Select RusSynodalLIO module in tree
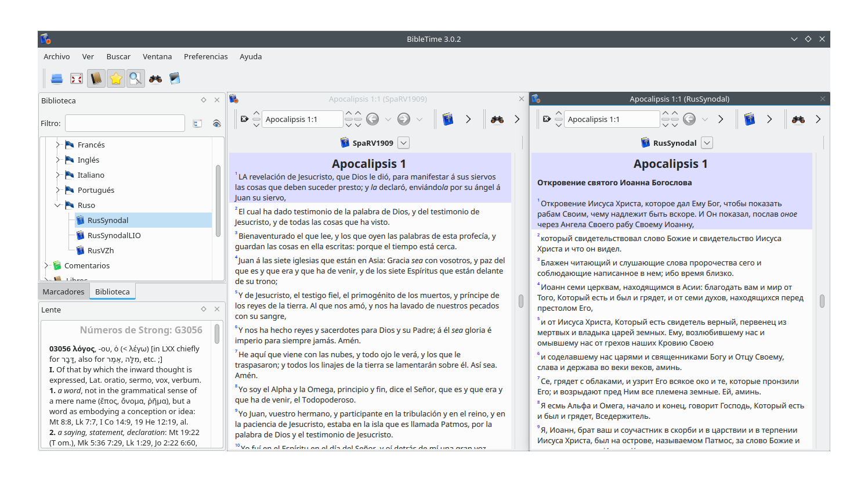 coord(114,235)
